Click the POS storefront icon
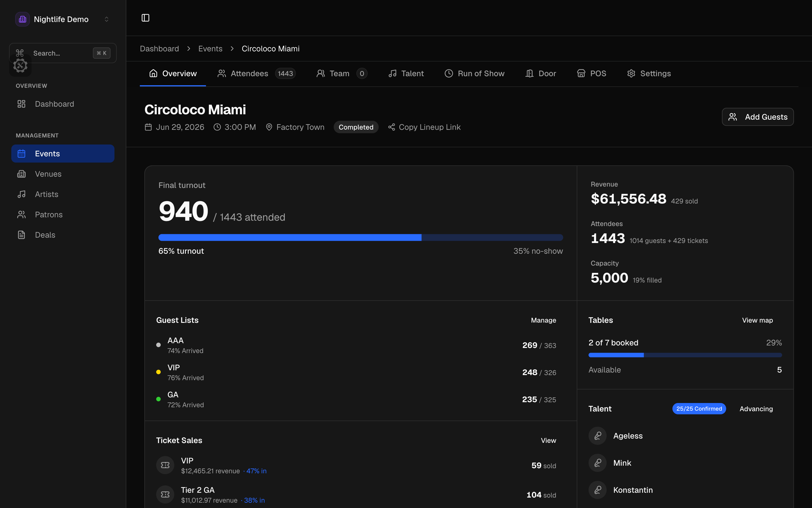Viewport: 812px width, 508px height. click(x=581, y=74)
